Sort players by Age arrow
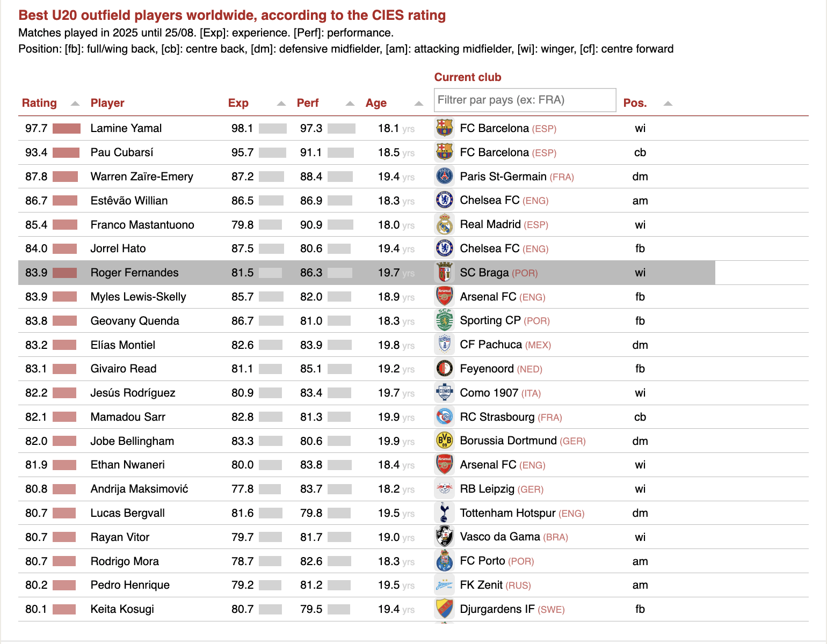This screenshot has height=644, width=827. point(419,104)
